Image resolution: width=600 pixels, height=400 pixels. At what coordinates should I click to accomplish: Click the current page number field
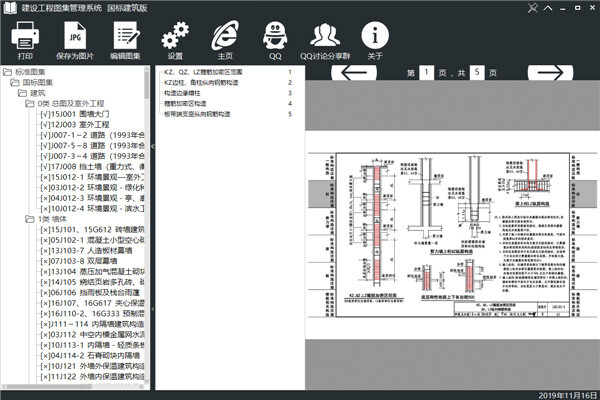pyautogui.click(x=426, y=72)
